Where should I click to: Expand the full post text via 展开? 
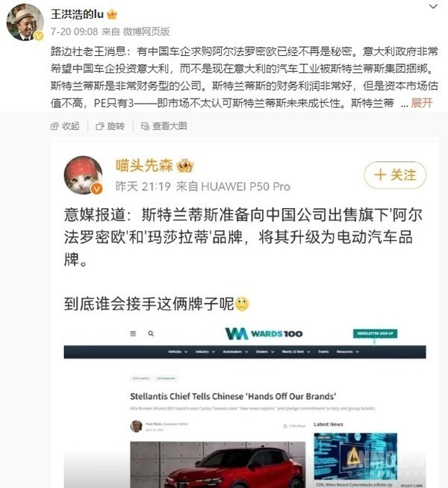422,103
